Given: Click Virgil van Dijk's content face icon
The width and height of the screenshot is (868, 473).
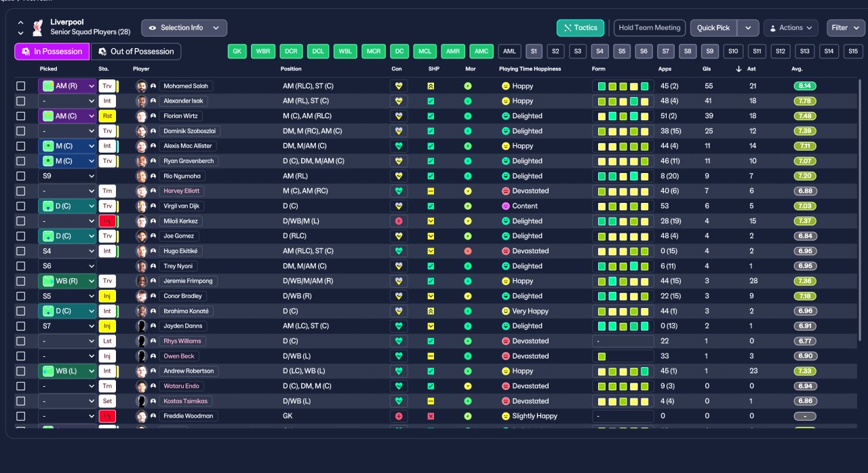Looking at the screenshot, I should 505,206.
